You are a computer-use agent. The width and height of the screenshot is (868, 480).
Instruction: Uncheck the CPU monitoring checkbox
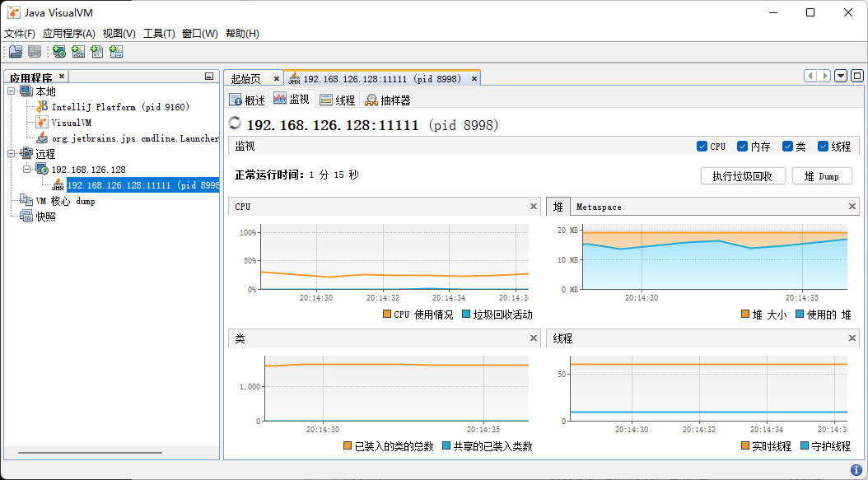coord(702,147)
